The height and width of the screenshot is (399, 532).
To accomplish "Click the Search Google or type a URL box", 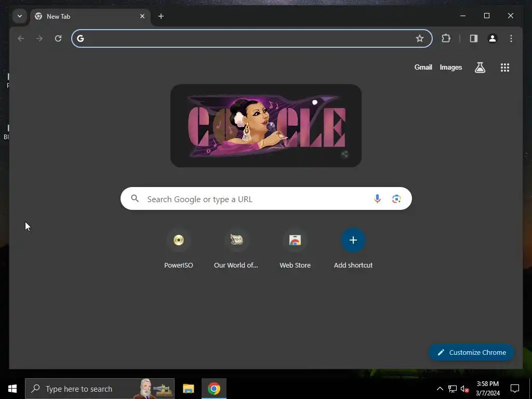I will coord(266,199).
